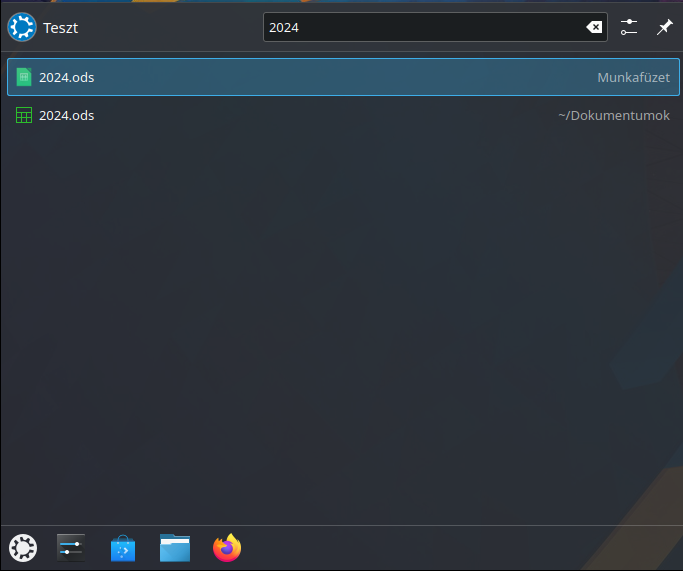Click the spreadsheet grid icon of the ~/Dokumentumok result
The width and height of the screenshot is (683, 571).
[24, 115]
